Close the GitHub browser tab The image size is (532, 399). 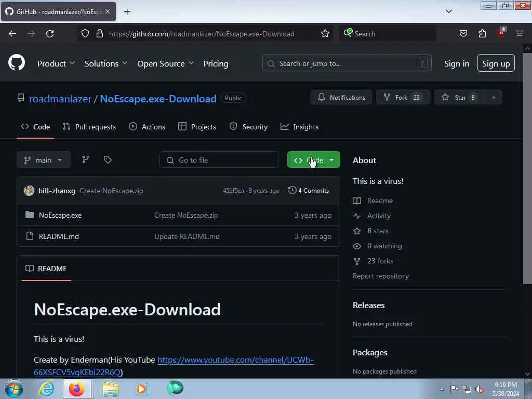click(x=107, y=11)
